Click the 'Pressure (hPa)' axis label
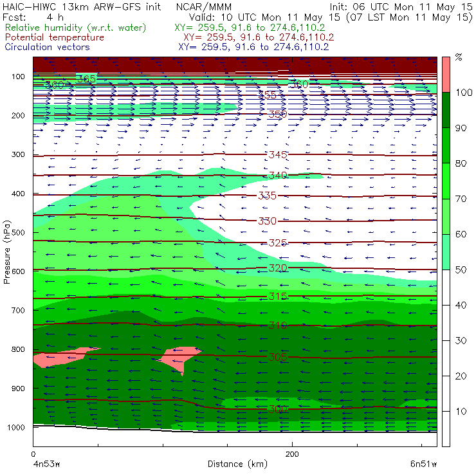Image resolution: width=476 pixels, height=476 pixels. point(6,252)
